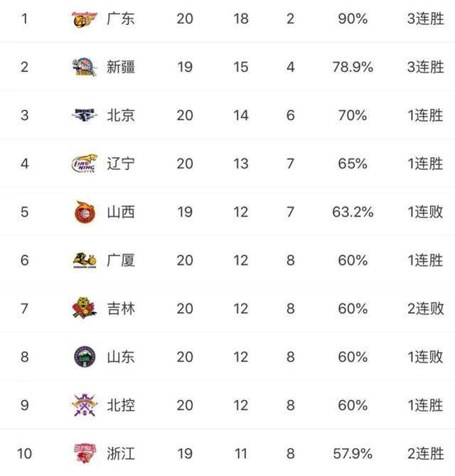Click the 63.2% win rate for 山西
The height and width of the screenshot is (476, 455).
click(x=353, y=212)
